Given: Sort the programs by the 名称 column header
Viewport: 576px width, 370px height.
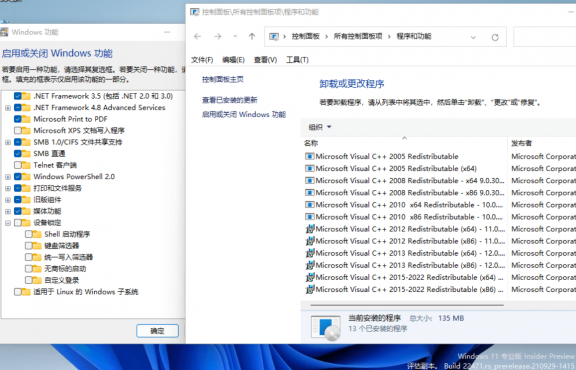Looking at the screenshot, I should pyautogui.click(x=311, y=143).
